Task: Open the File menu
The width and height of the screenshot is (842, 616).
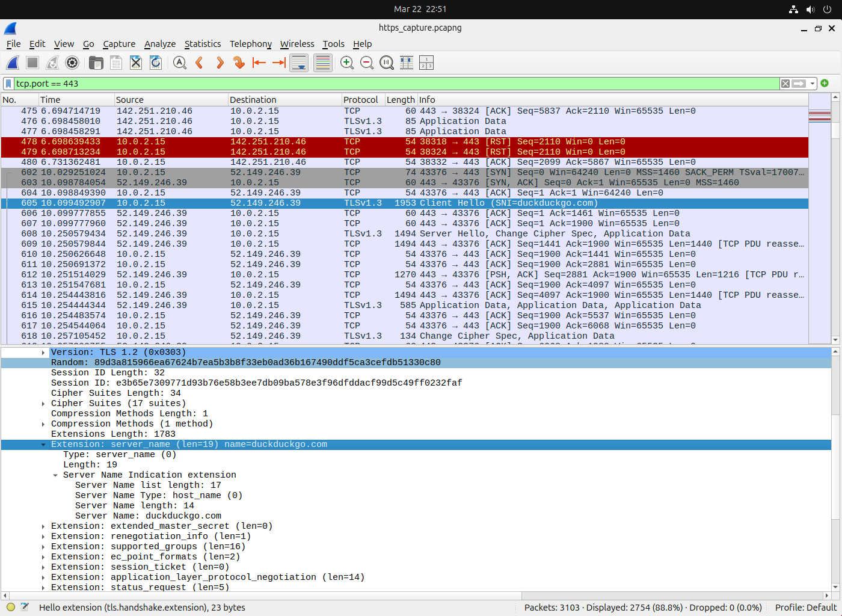Action: (x=13, y=44)
